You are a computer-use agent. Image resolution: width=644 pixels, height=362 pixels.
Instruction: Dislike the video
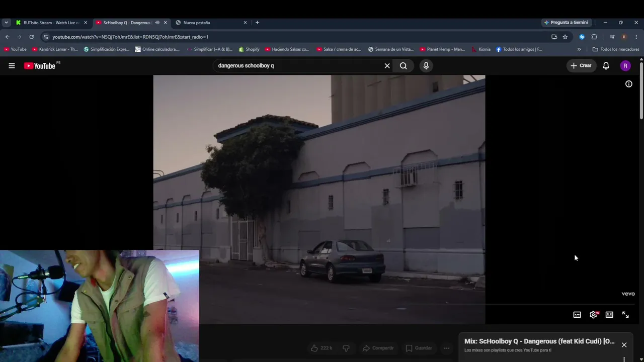(346, 348)
